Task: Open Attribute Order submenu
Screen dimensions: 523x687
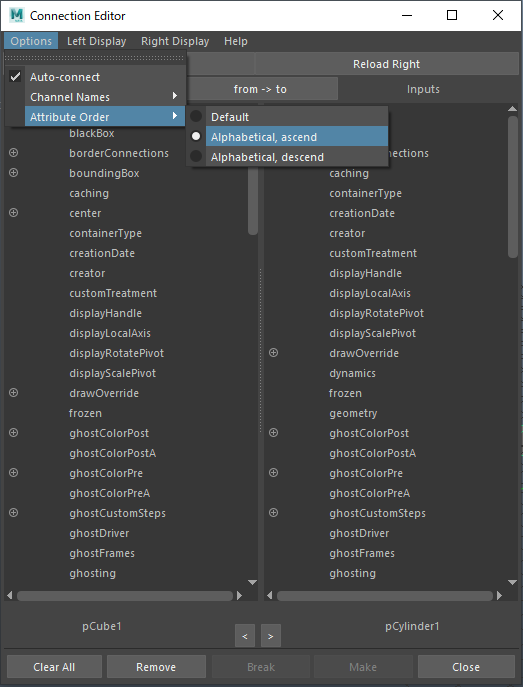Action: pos(95,117)
